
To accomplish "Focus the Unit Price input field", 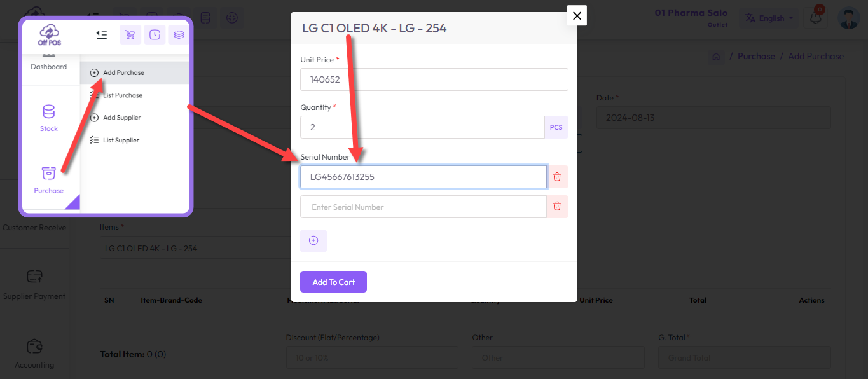I will coord(434,79).
